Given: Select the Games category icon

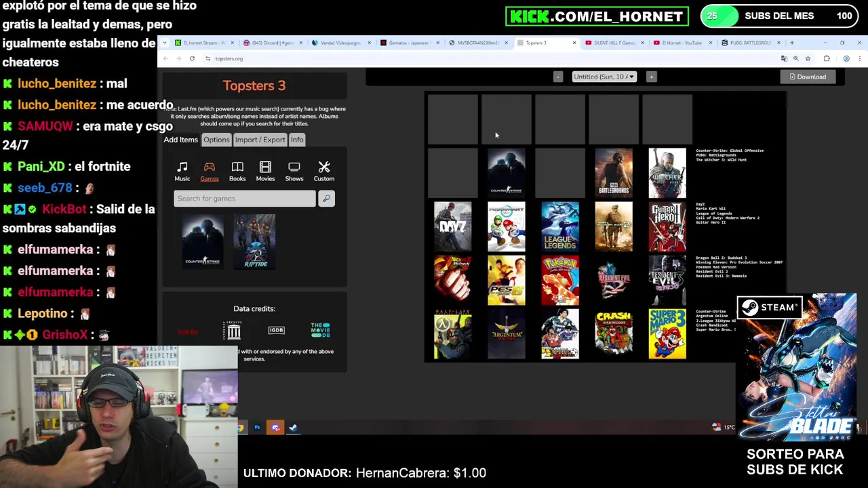Looking at the screenshot, I should click(x=209, y=171).
